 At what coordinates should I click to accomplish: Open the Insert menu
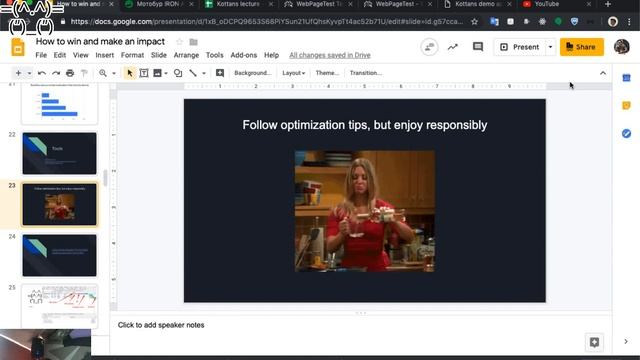[104, 55]
